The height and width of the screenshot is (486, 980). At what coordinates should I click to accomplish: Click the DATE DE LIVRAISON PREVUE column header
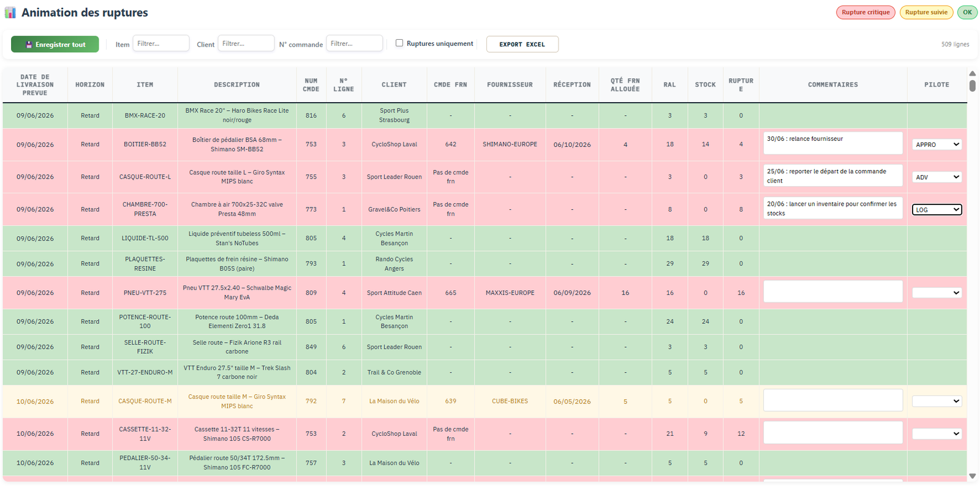(x=35, y=85)
